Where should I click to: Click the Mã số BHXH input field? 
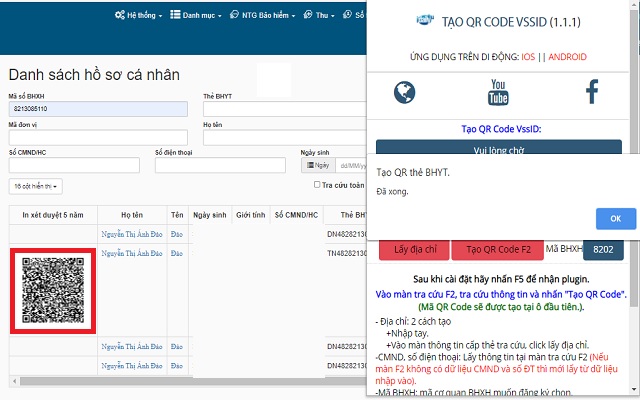98,109
